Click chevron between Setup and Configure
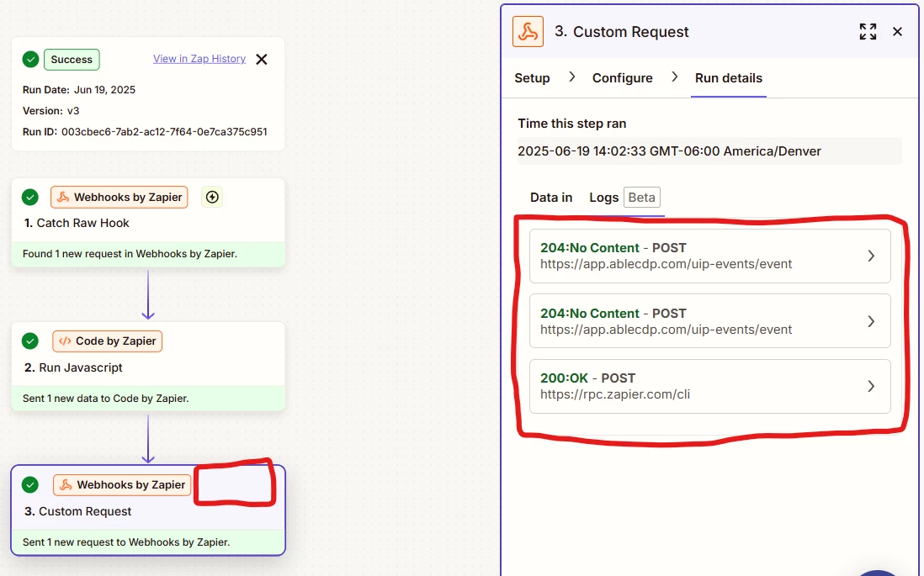Image resolution: width=924 pixels, height=576 pixels. point(571,77)
